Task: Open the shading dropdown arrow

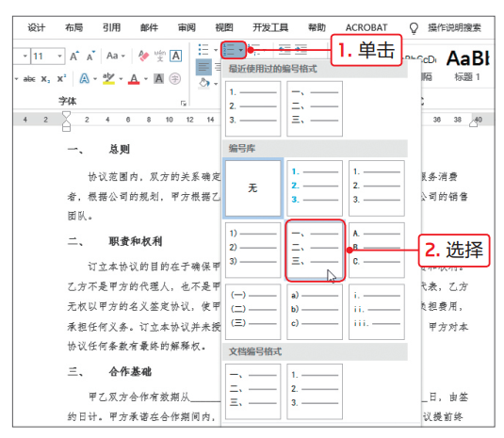Action: coord(216,84)
